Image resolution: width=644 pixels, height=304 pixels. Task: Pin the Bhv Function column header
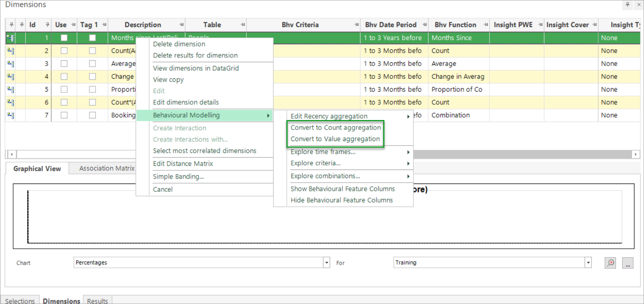(x=486, y=25)
